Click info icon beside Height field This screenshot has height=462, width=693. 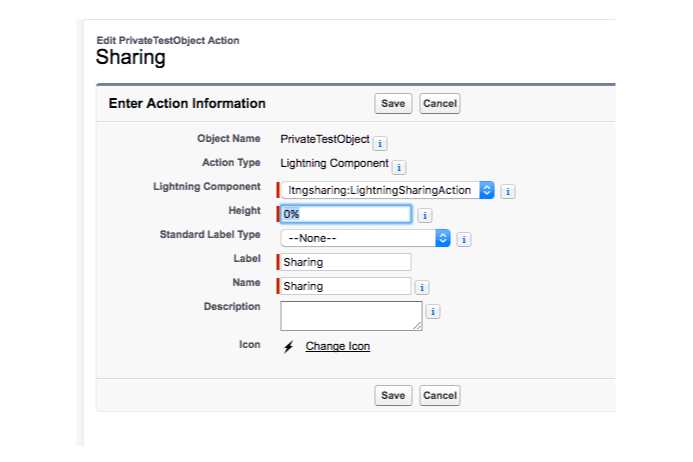point(425,216)
